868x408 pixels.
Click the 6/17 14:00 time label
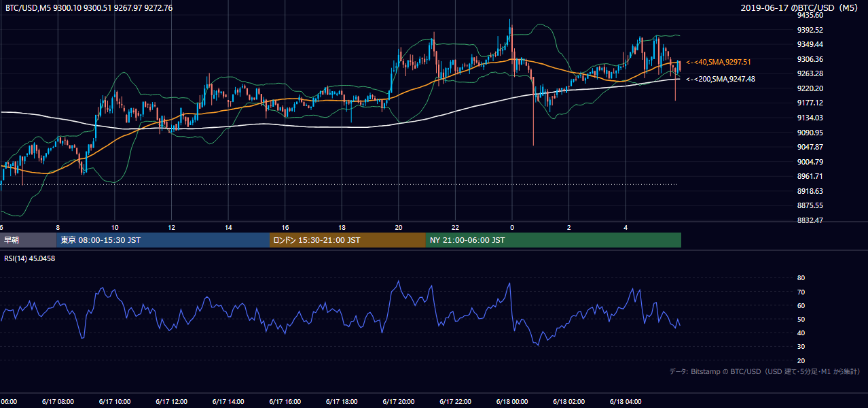[228, 401]
